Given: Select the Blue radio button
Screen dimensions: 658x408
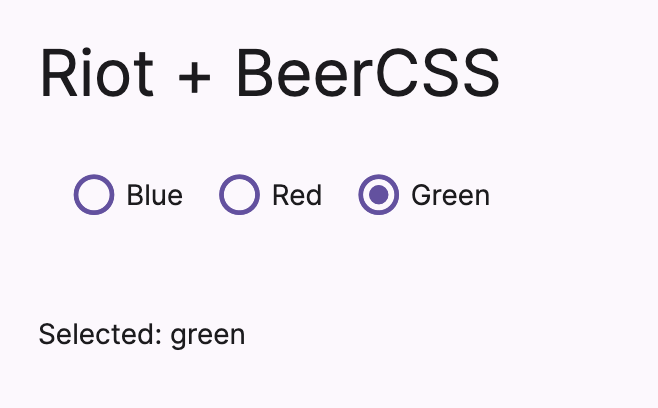Looking at the screenshot, I should point(94,195).
